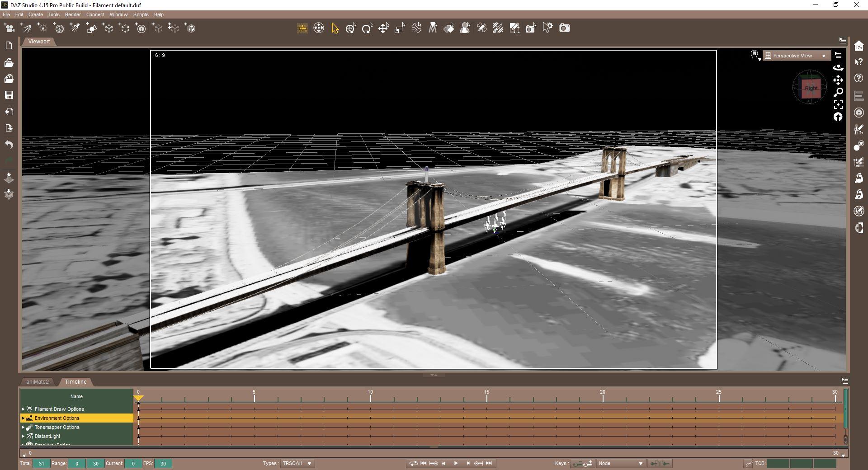Expand the Filament Draw Options row
868x470 pixels.
tap(23, 409)
